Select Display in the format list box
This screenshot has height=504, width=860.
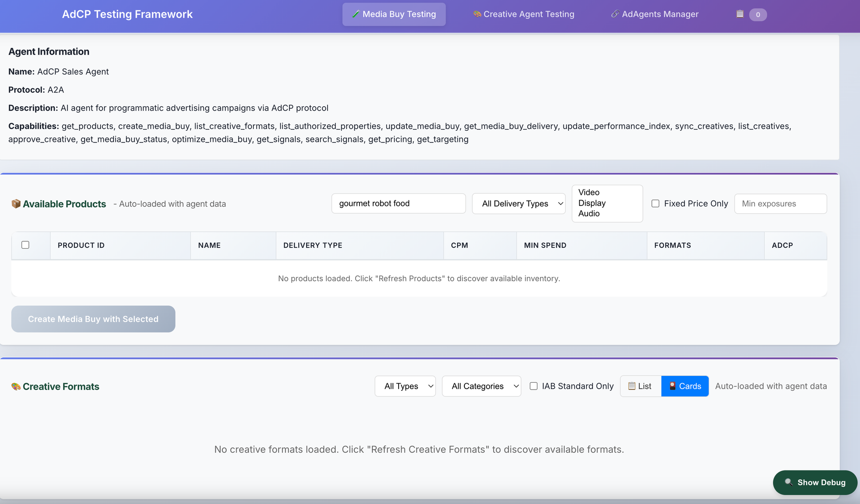(x=592, y=203)
